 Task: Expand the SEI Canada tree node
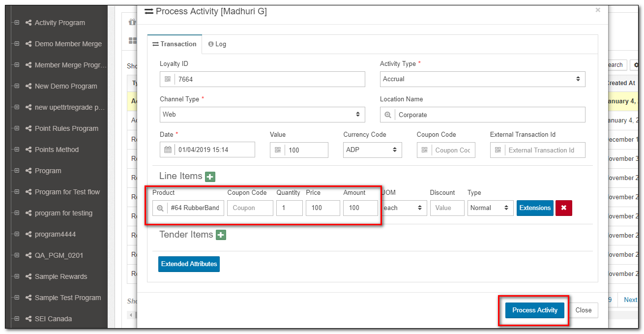[x=17, y=319]
